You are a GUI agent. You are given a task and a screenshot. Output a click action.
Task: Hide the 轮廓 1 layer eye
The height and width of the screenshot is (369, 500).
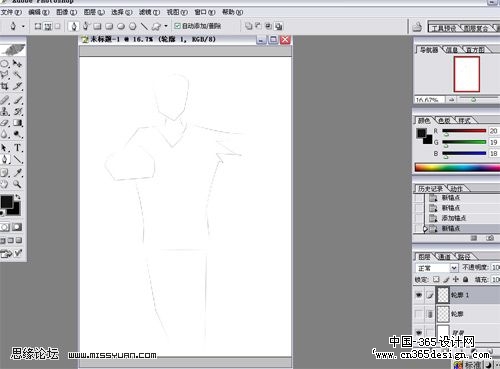[419, 295]
